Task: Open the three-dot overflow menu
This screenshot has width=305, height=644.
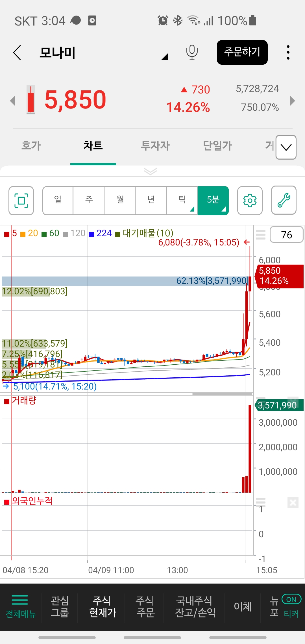Action: [x=288, y=53]
